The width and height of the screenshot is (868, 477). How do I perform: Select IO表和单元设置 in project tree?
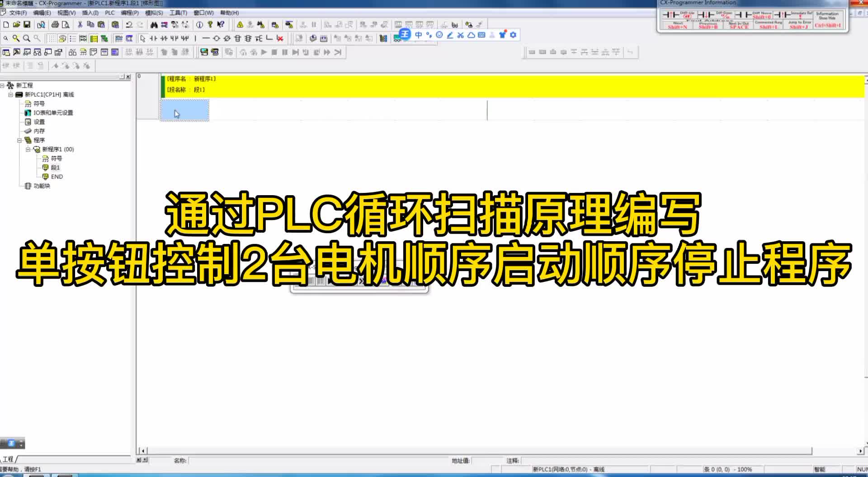(53, 112)
